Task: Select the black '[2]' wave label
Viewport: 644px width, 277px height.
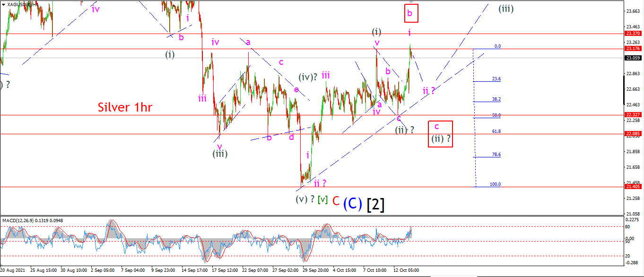Action: [375, 204]
